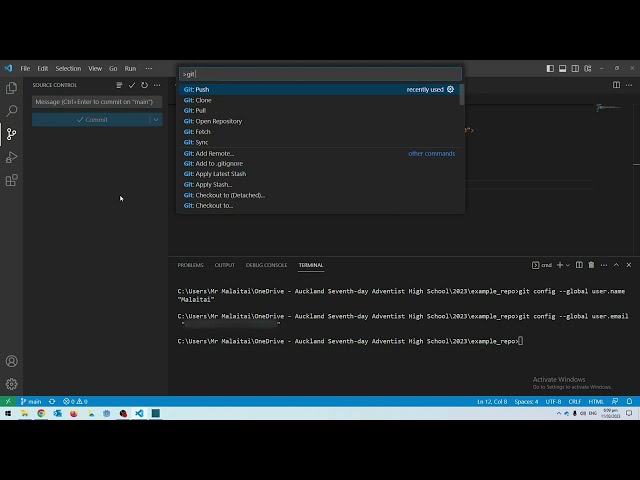The height and width of the screenshot is (480, 640).
Task: Toggle the primary side bar layout icon
Action: click(550, 69)
